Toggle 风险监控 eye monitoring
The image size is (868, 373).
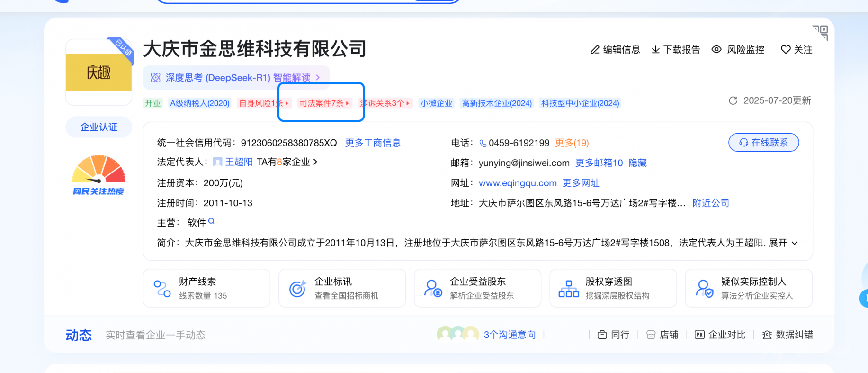pos(716,50)
